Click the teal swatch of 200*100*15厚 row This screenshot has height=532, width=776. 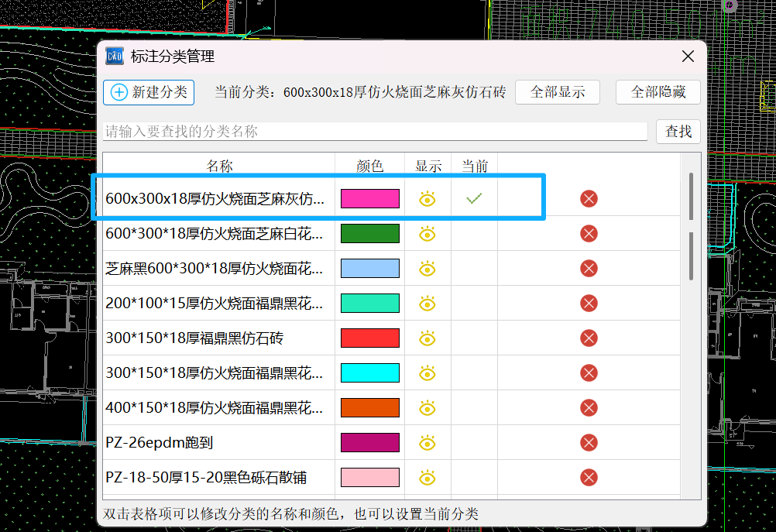(369, 304)
